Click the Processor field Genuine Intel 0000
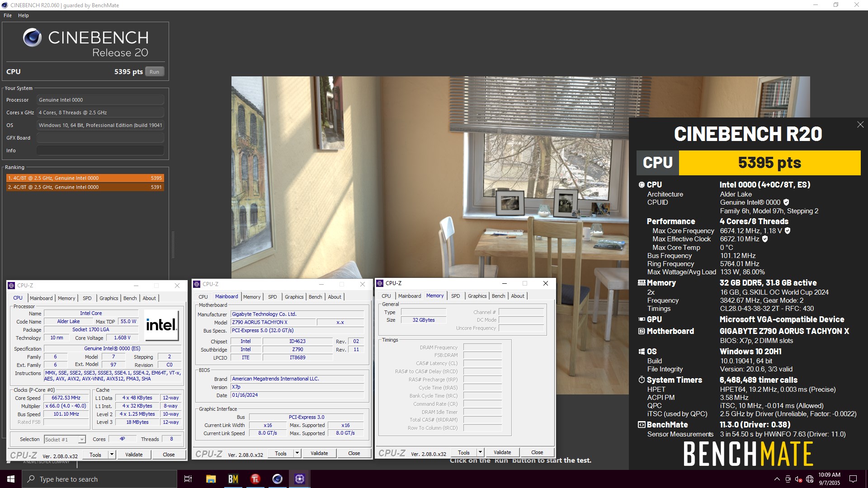Viewport: 868px width, 488px height. coord(100,100)
